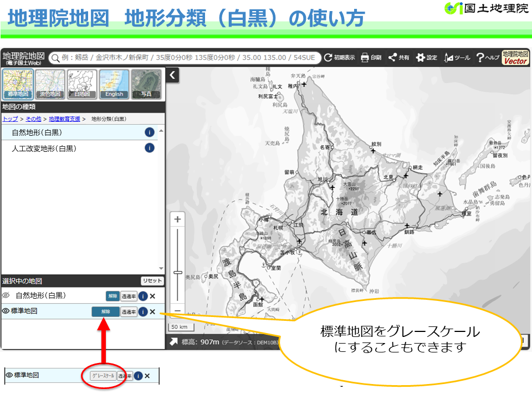Remove the 自然地形(白黒) layer
Image resolution: width=532 pixels, height=399 pixels.
click(x=153, y=296)
